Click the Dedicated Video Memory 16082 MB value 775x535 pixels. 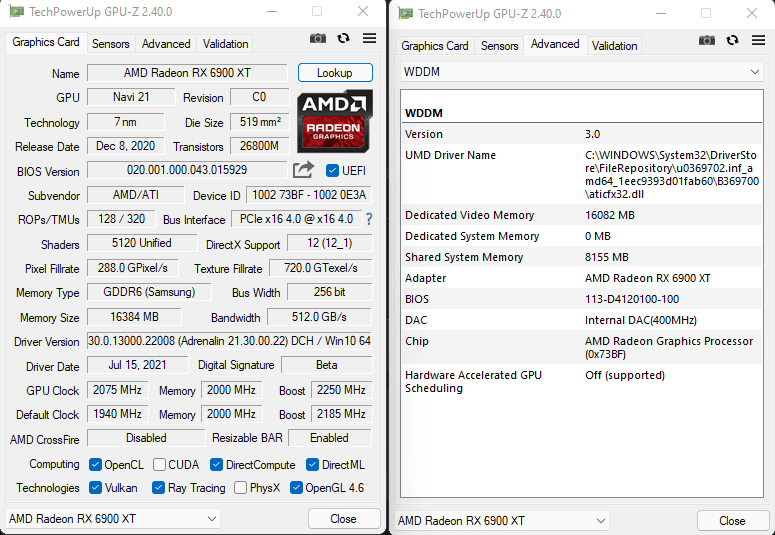coord(610,215)
